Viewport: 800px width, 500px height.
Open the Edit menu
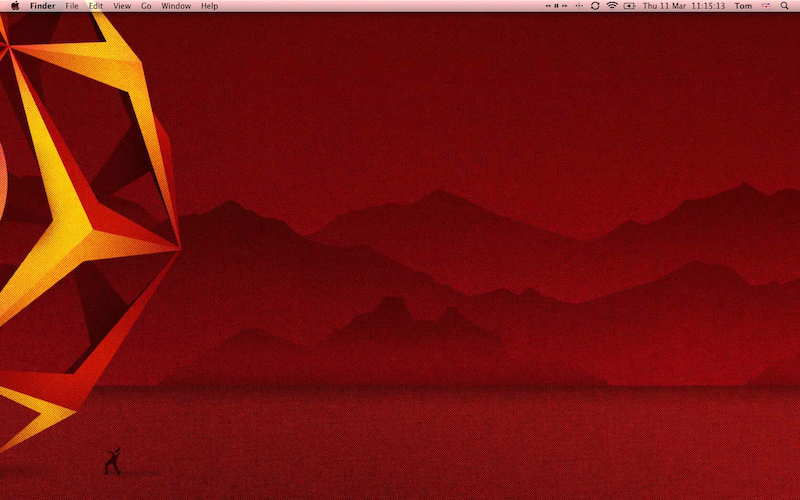pos(95,6)
